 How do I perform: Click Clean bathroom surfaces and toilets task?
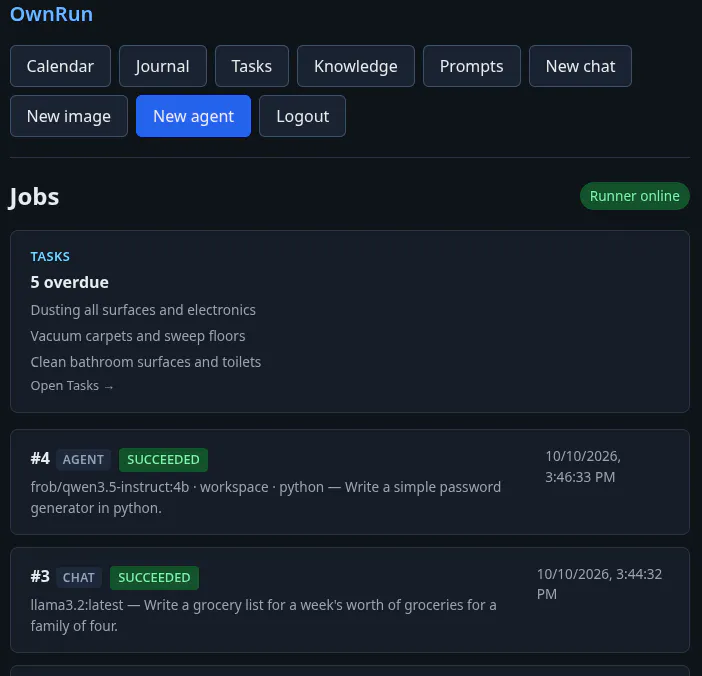(x=146, y=362)
